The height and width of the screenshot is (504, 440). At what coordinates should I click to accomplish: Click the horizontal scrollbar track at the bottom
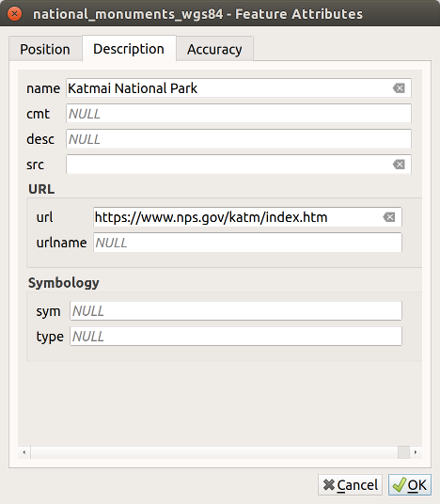214,452
